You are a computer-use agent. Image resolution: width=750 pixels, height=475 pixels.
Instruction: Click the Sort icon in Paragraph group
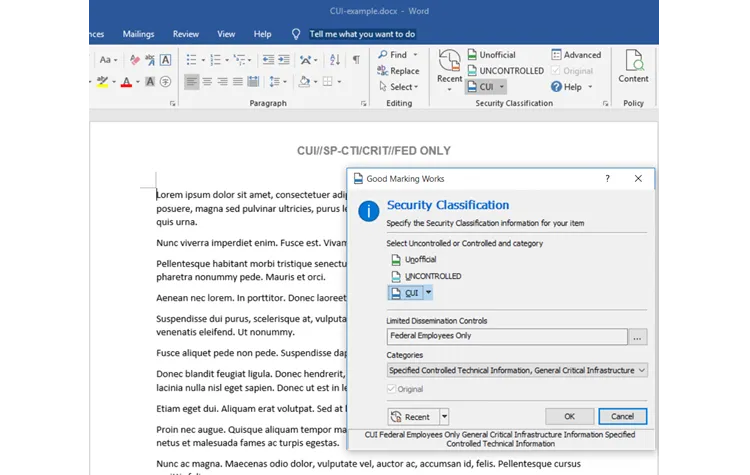(x=335, y=60)
